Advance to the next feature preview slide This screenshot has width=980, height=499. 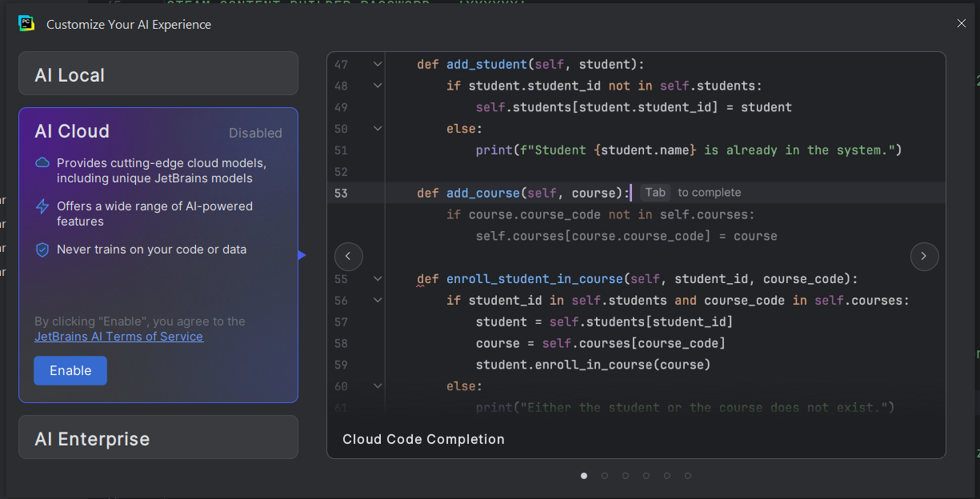point(924,256)
